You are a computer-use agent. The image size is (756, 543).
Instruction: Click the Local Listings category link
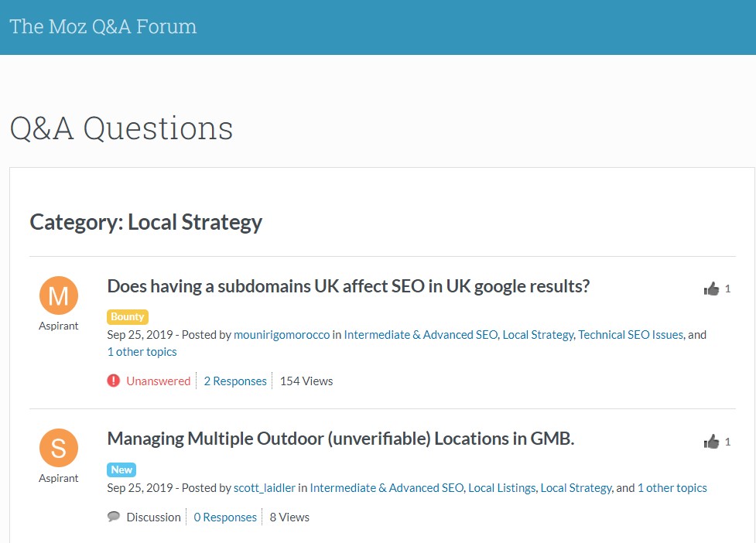point(500,487)
